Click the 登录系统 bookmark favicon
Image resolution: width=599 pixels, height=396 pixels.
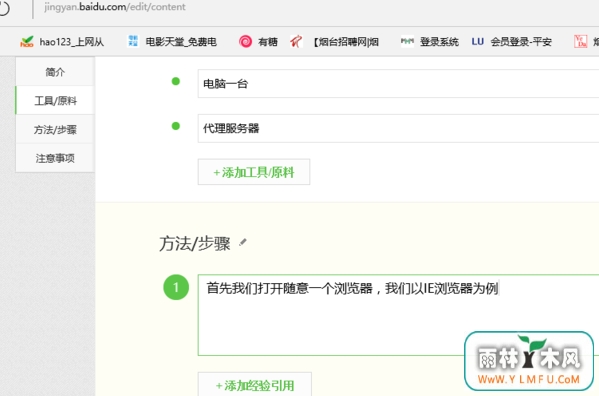click(x=407, y=41)
